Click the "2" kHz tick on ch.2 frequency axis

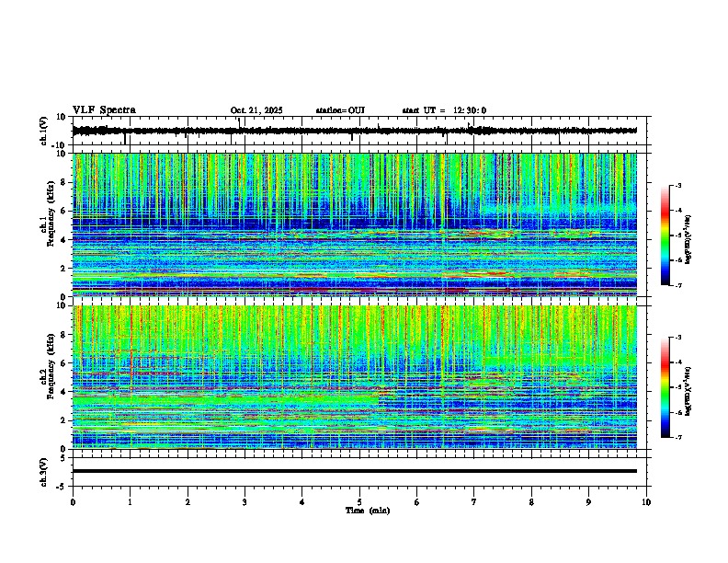tap(63, 420)
